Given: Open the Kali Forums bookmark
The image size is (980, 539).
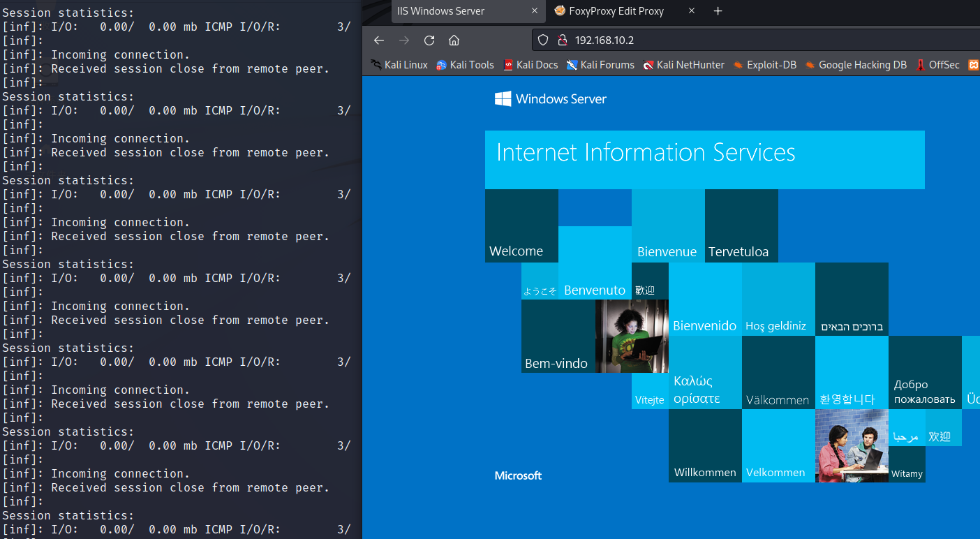Looking at the screenshot, I should point(600,65).
